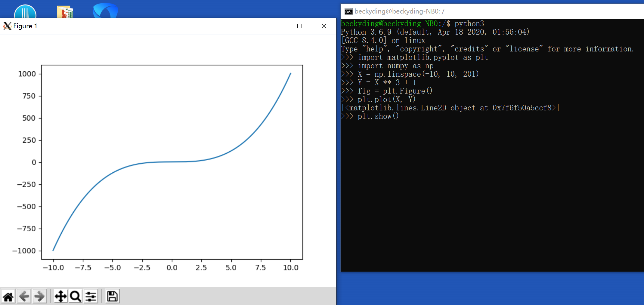Click the Figure 1 window title
644x305 pixels.
tap(25, 26)
